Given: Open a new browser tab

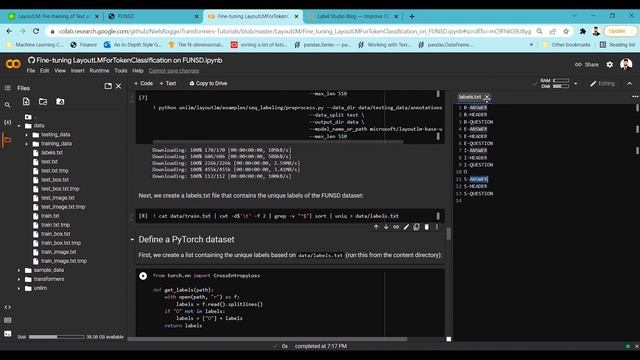Looking at the screenshot, I should coord(412,16).
